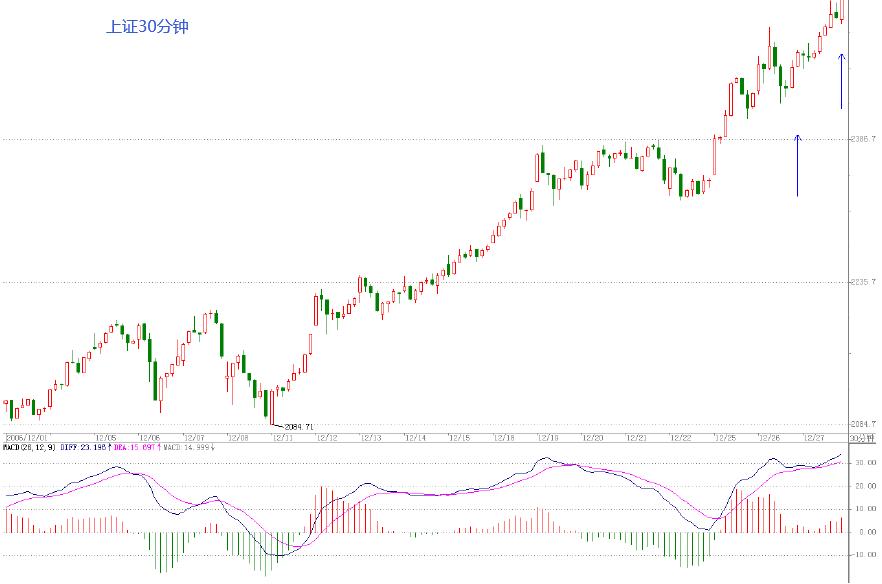Image resolution: width=882 pixels, height=584 pixels.
Task: Click the 12/21 date on the time axis
Action: click(637, 437)
